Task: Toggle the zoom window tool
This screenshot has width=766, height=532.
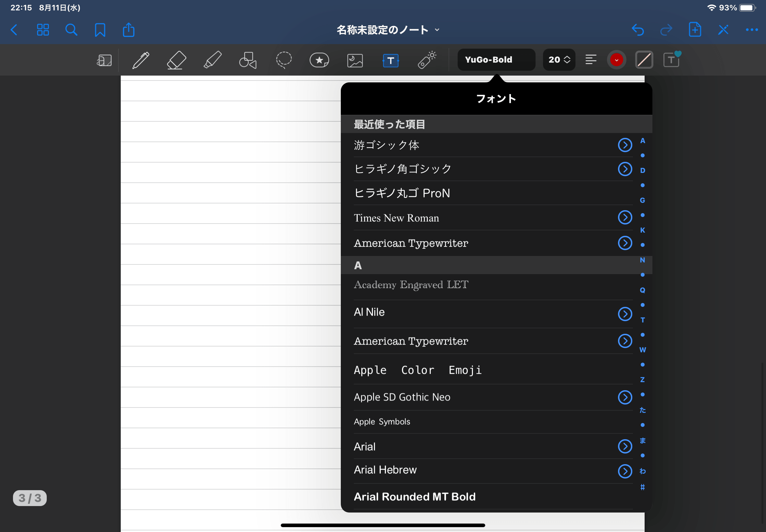Action: 104,60
